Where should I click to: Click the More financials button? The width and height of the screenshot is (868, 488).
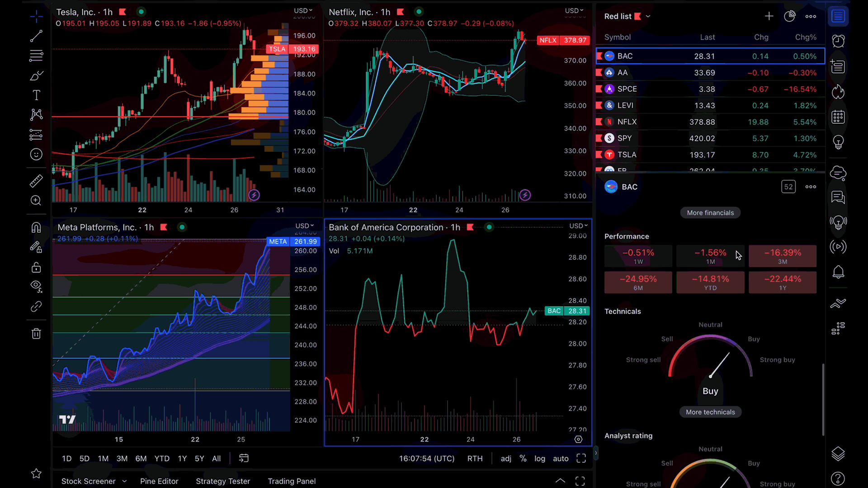tap(710, 213)
